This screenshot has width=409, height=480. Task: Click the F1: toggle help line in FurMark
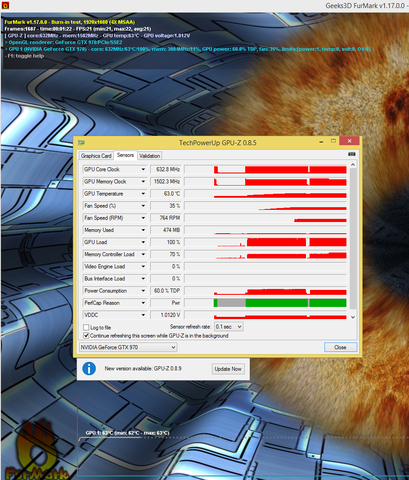(24, 56)
